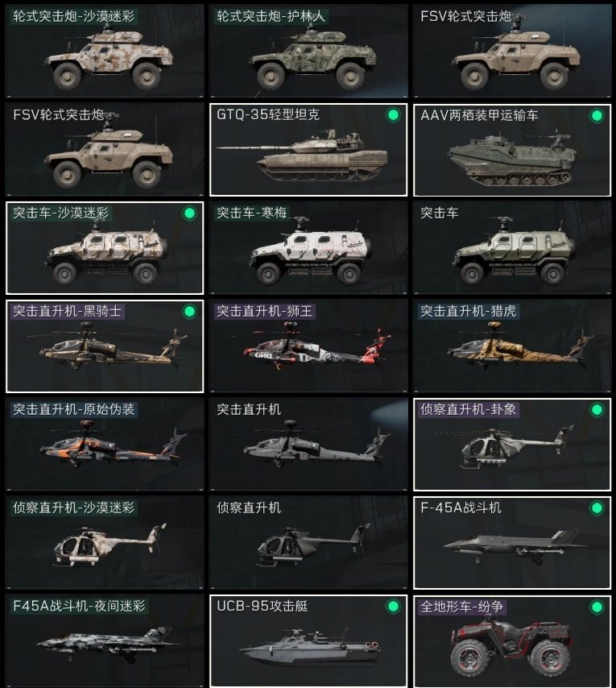Pick the default 突击车 card
Image resolution: width=616 pixels, height=688 pixels.
pyautogui.click(x=512, y=248)
